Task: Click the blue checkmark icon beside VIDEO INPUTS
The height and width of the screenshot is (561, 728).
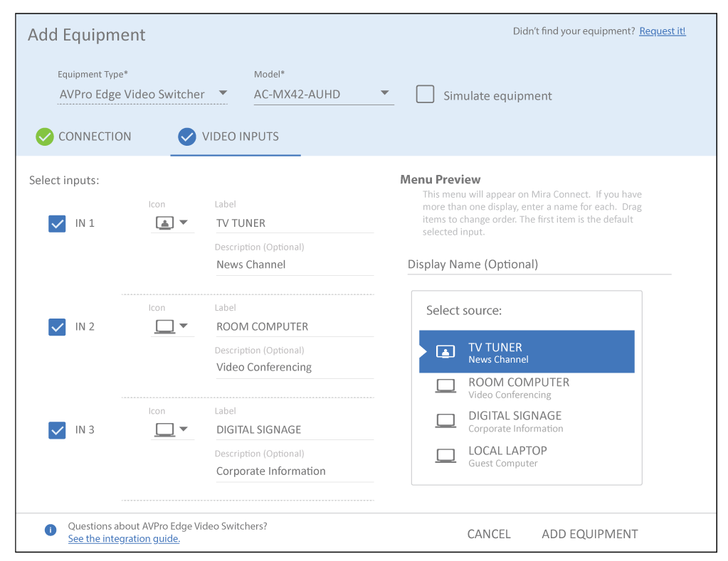Action: coord(187,137)
